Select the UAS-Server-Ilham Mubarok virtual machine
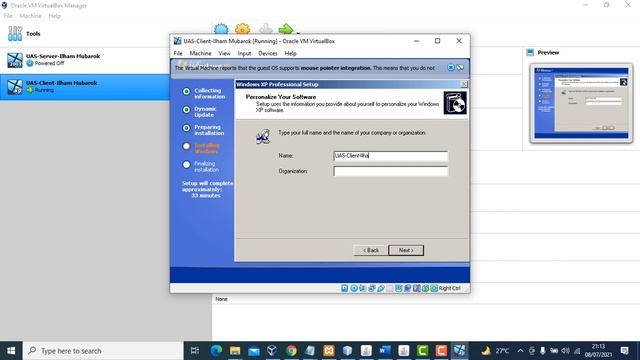 (85, 60)
